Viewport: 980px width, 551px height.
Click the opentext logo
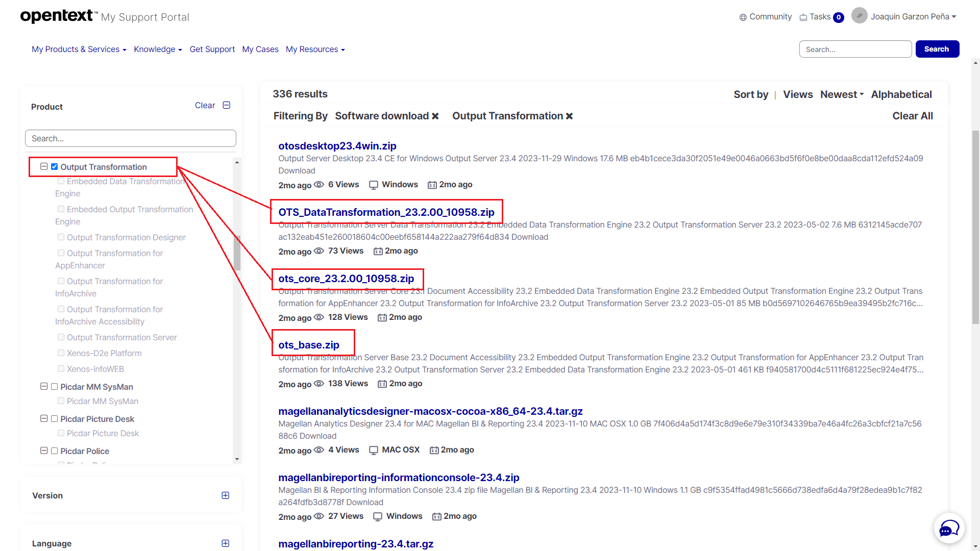click(x=58, y=16)
